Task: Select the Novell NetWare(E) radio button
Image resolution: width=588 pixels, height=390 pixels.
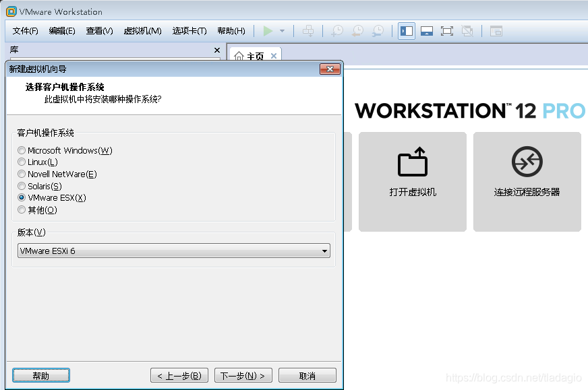Action: point(22,174)
